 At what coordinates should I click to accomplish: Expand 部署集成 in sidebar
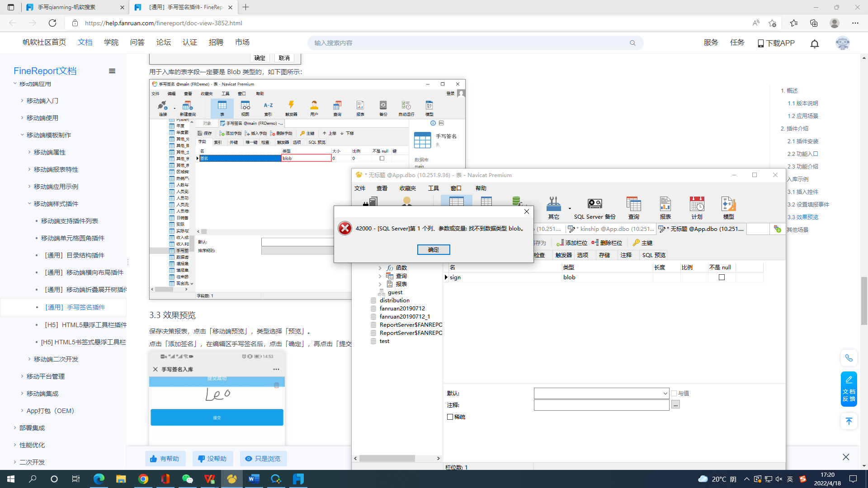15,427
